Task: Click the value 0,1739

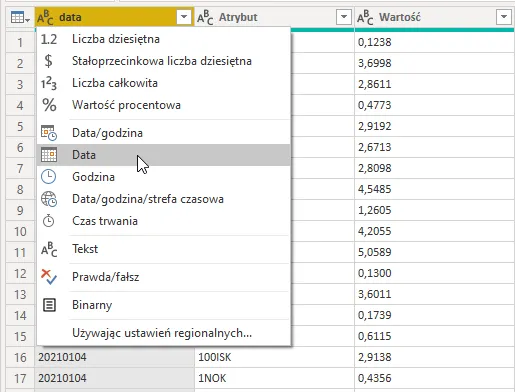Action: click(375, 315)
